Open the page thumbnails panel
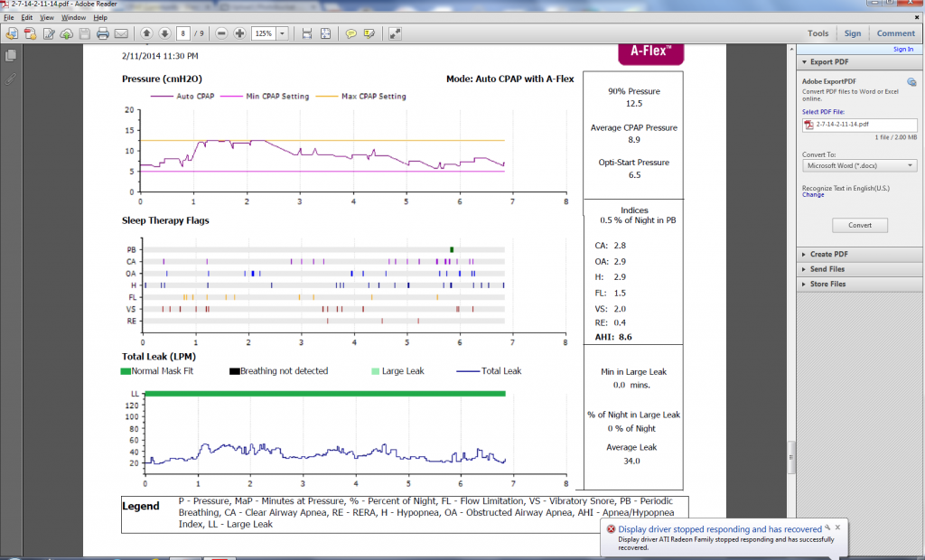This screenshot has width=925, height=560. (11, 55)
